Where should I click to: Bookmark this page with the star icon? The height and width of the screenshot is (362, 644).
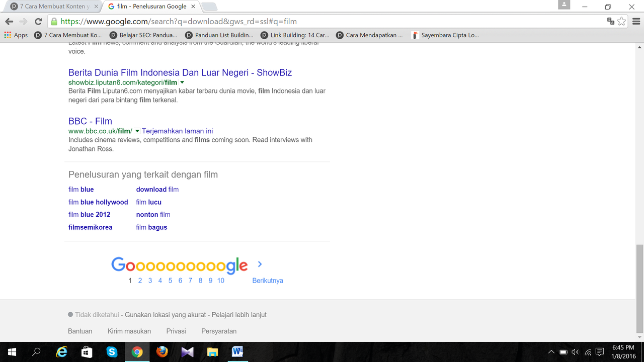tap(622, 22)
